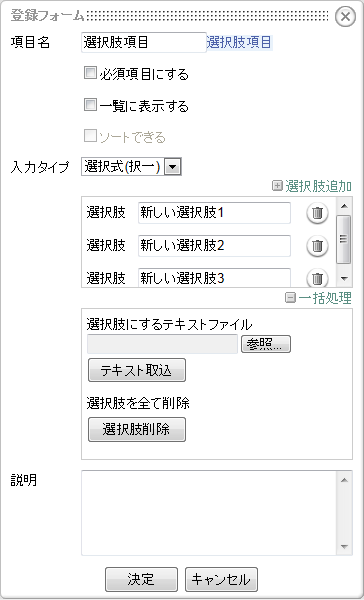Viewport: 364px width, 600px height.
Task: Click the minus icon beside 一括処理
Action: tap(291, 298)
